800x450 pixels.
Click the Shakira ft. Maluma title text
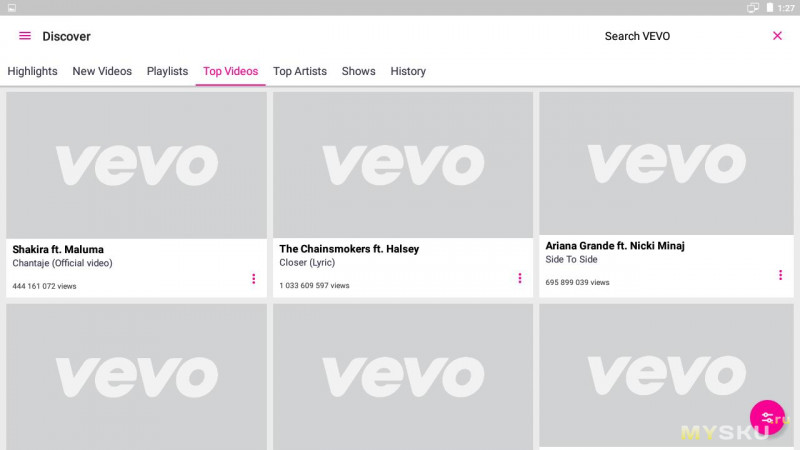[x=58, y=249]
